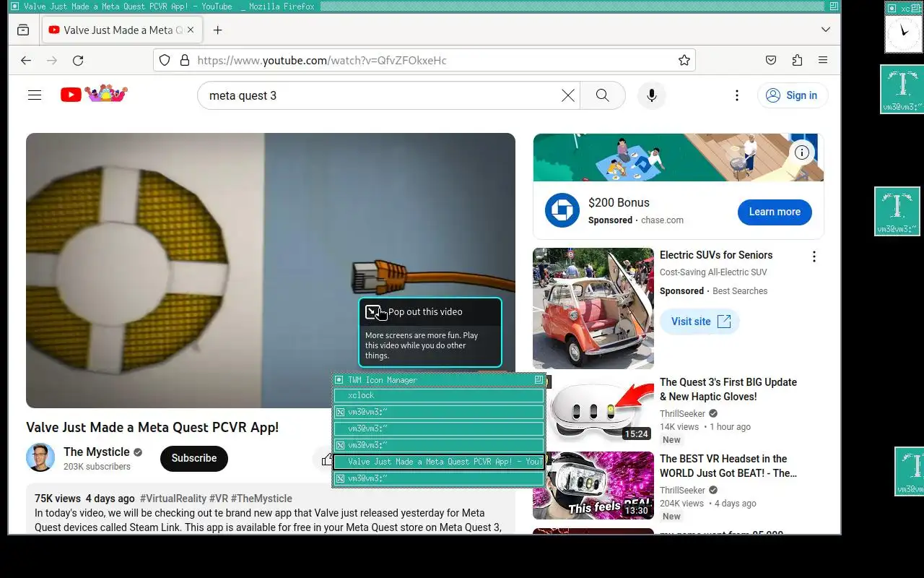Open Firefox View from the tab bar
Viewport: 924px width, 578px height.
(x=23, y=30)
